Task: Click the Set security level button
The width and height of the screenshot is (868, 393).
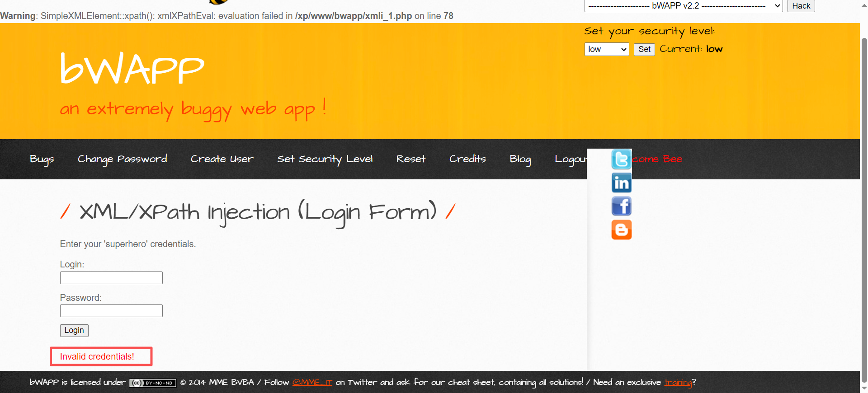Action: coord(644,49)
